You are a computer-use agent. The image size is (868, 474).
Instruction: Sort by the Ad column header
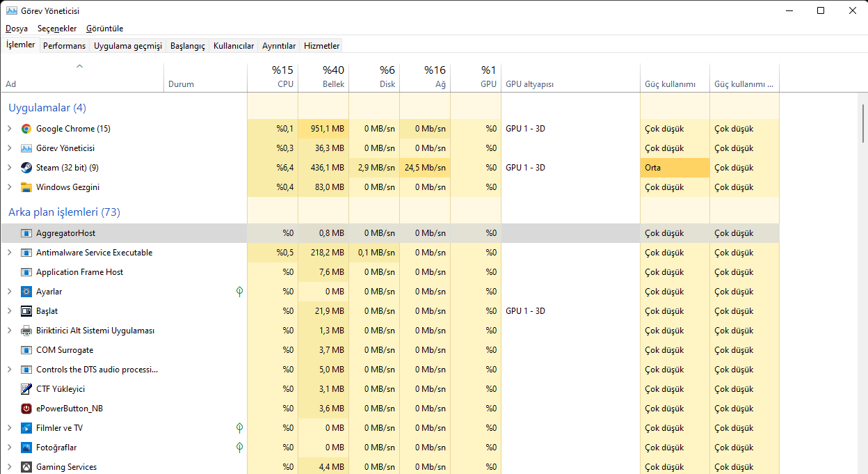82,78
